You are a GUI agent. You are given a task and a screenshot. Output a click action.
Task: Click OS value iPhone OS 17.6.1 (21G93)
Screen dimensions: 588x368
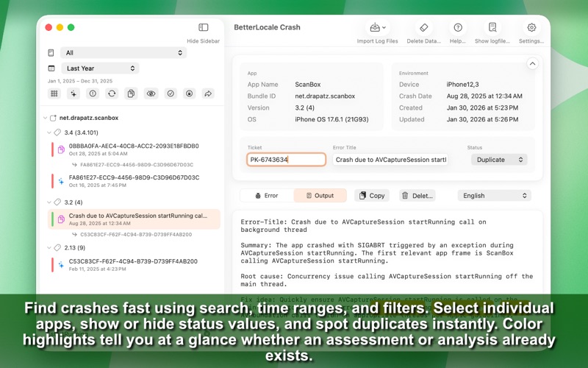[331, 119]
